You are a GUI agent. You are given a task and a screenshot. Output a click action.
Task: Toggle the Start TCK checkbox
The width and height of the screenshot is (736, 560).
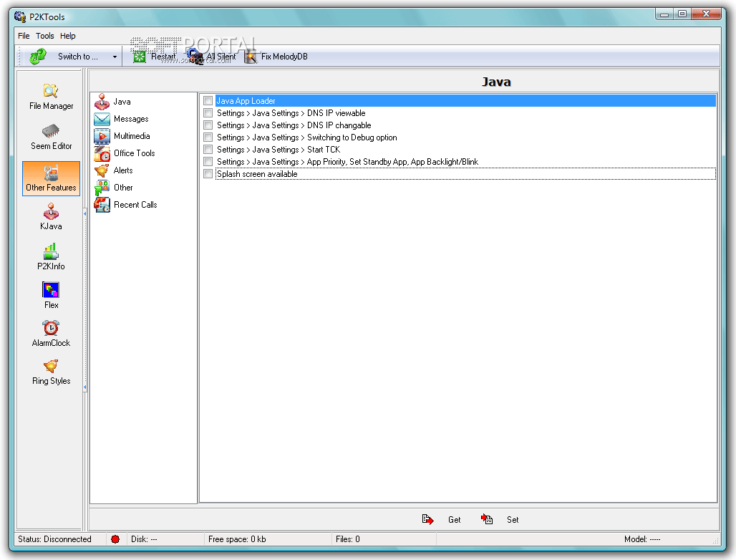pyautogui.click(x=208, y=150)
